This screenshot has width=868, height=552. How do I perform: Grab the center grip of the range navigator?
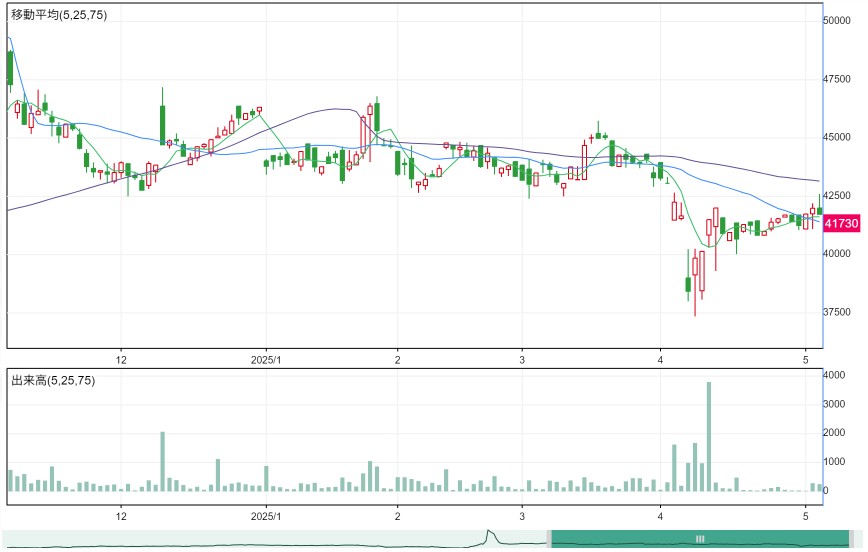coord(700,539)
